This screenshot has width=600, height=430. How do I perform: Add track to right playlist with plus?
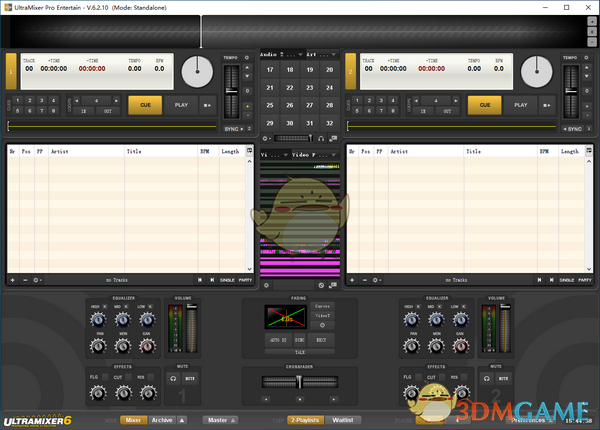click(x=352, y=280)
